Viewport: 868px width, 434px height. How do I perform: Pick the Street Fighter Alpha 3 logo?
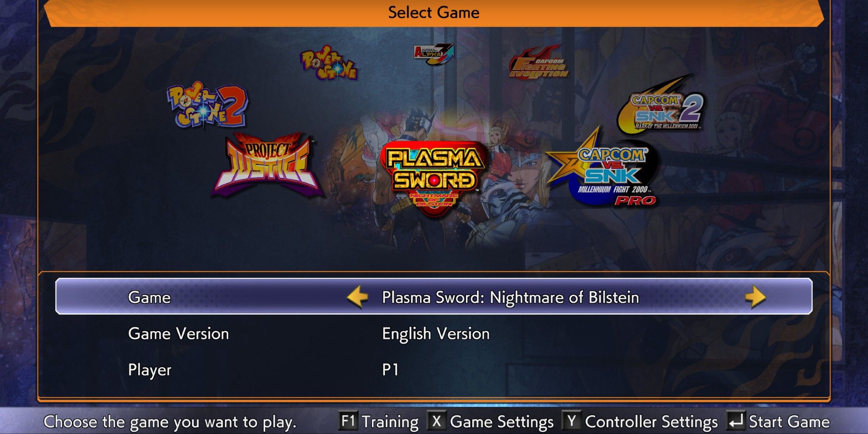pyautogui.click(x=434, y=54)
